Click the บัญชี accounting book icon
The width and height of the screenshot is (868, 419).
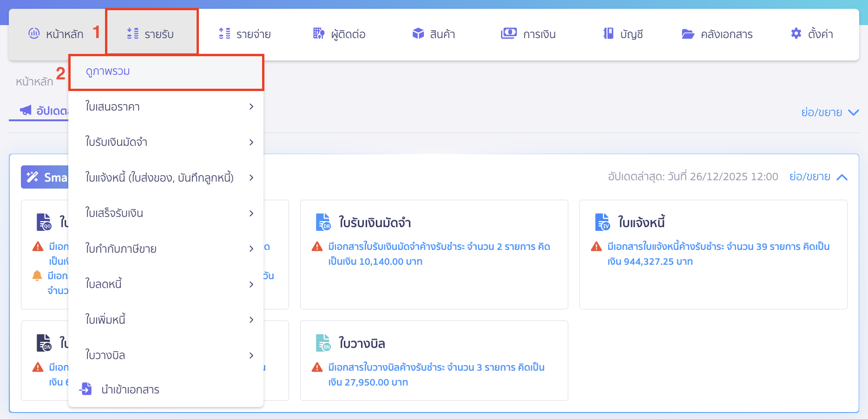608,33
